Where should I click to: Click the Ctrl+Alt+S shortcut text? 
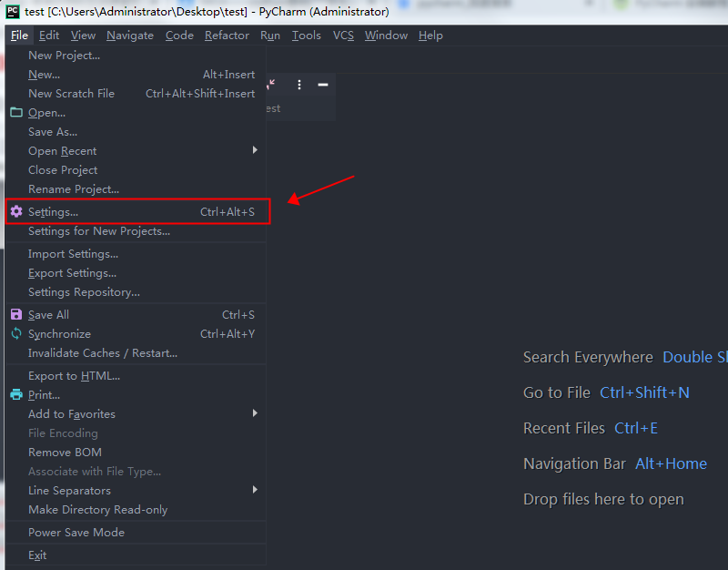pyautogui.click(x=227, y=212)
